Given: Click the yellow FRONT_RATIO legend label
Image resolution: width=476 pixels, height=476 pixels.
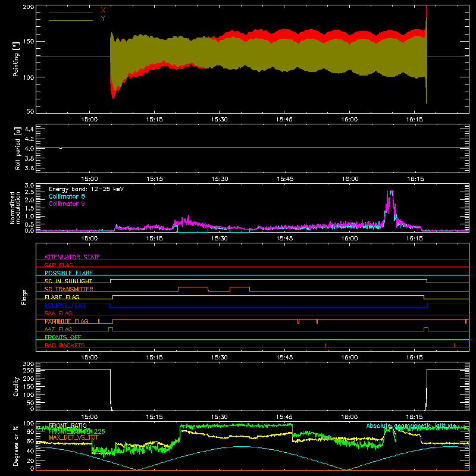Looking at the screenshot, I should click(x=68, y=425).
